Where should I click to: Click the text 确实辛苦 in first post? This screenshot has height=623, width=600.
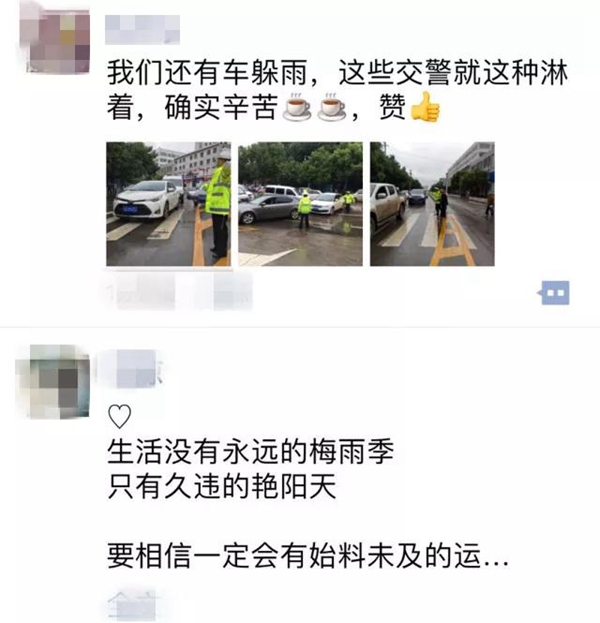[x=221, y=107]
